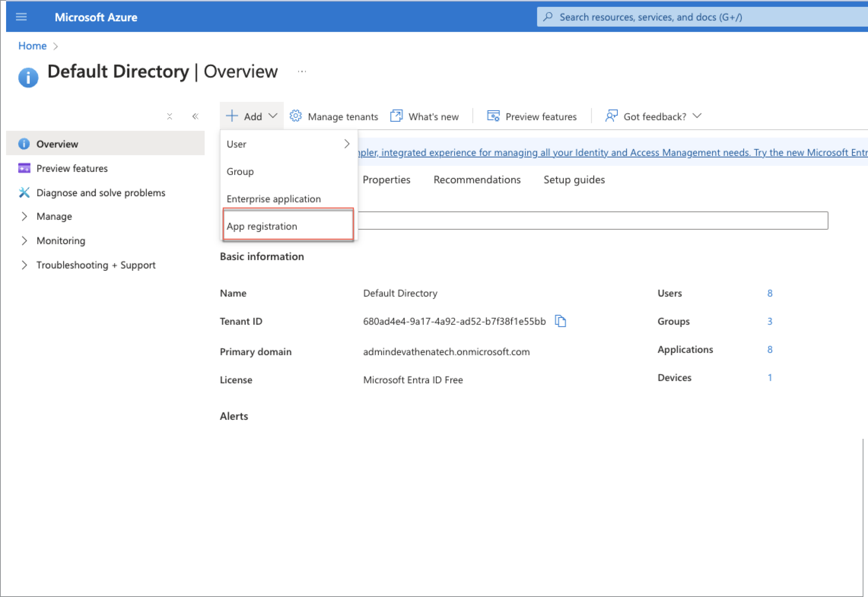868x597 pixels.
Task: Click the Got feedback person icon
Action: click(x=611, y=116)
